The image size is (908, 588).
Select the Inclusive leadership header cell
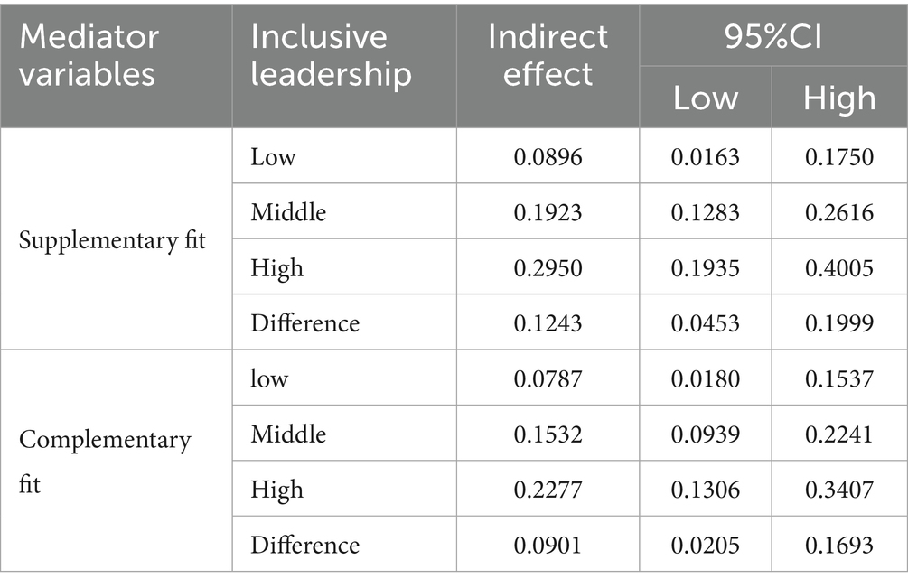pos(344,66)
